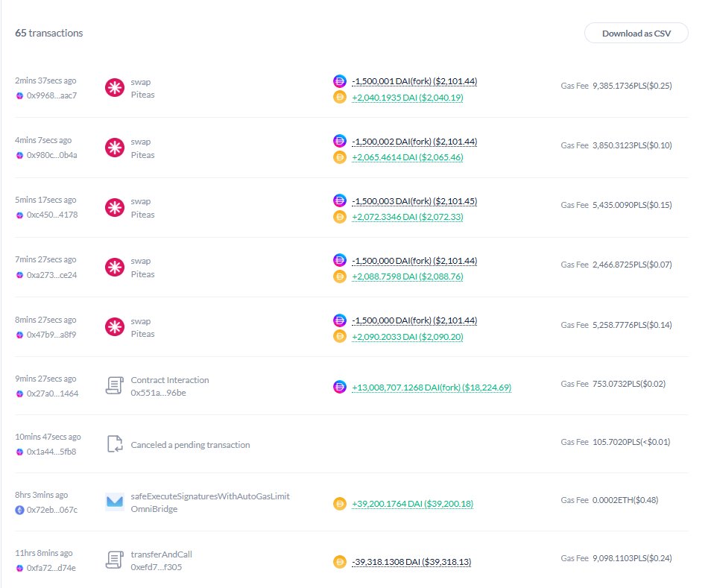Click the DAI coin icon for -39,318.1308

click(339, 561)
